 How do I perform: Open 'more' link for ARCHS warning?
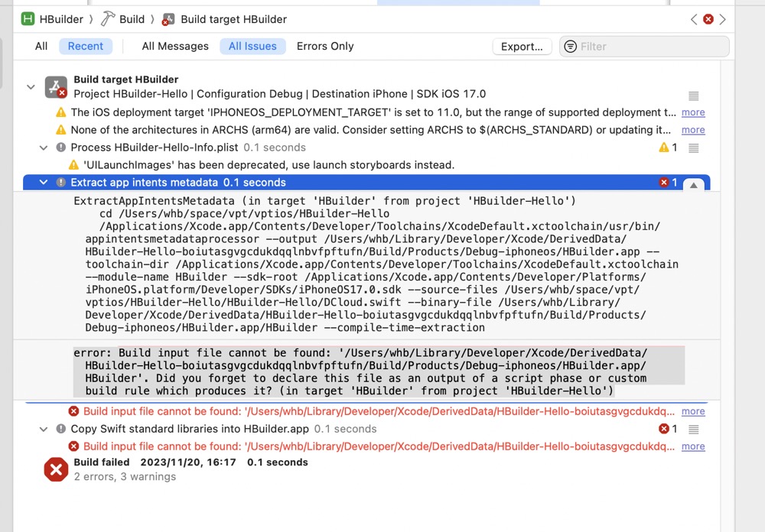coord(693,130)
